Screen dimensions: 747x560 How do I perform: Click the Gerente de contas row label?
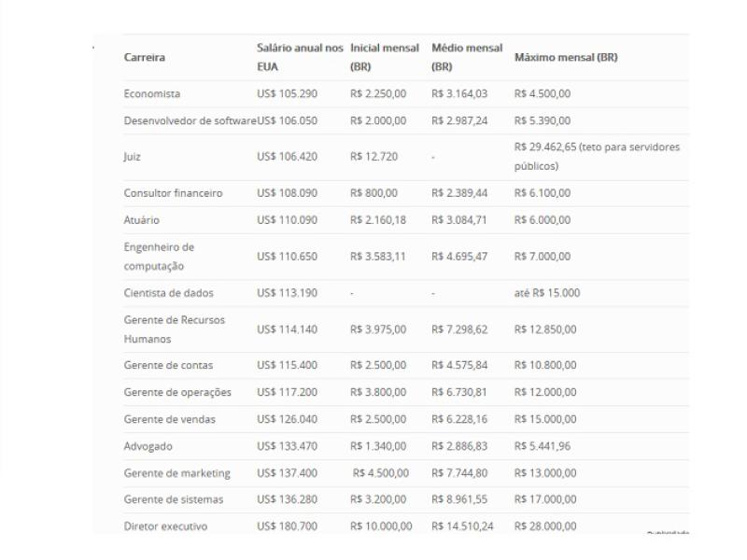[168, 366]
